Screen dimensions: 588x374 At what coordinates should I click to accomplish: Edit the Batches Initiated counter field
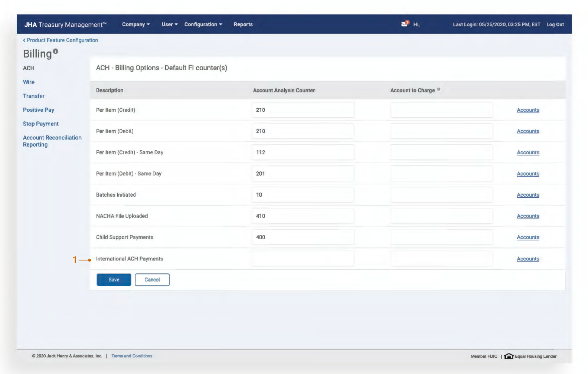(303, 195)
